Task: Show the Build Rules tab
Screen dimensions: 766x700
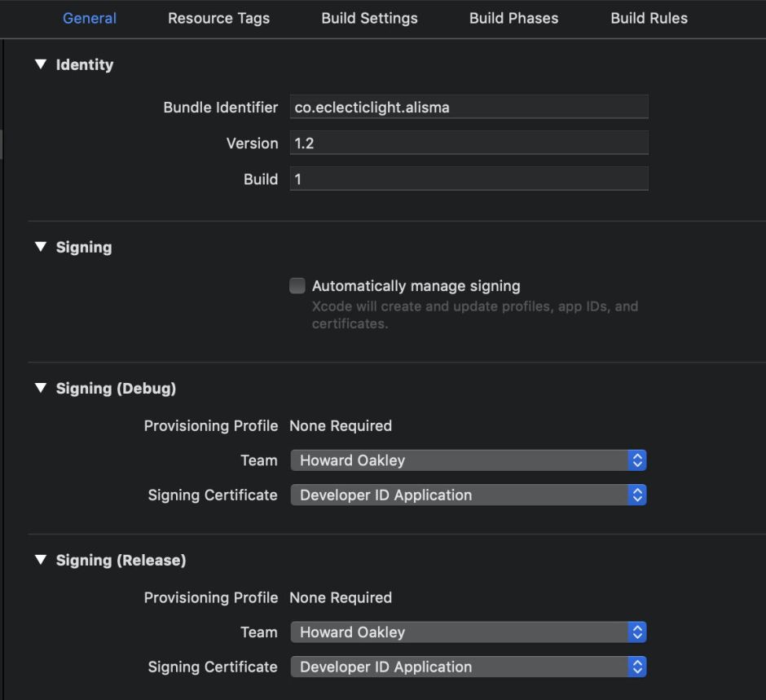Action: pos(649,18)
